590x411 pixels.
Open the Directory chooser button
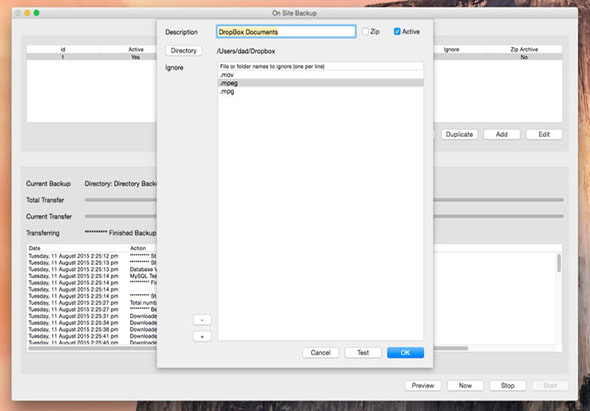(x=184, y=51)
